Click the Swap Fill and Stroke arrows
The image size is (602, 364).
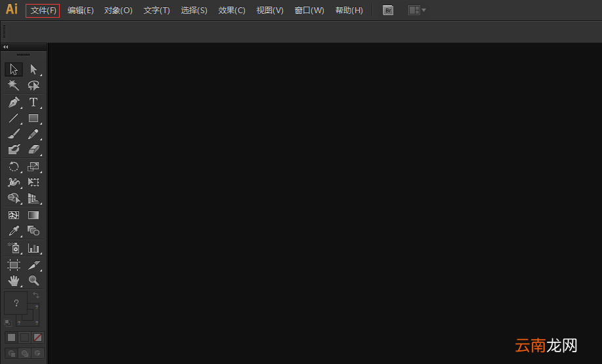pyautogui.click(x=35, y=295)
